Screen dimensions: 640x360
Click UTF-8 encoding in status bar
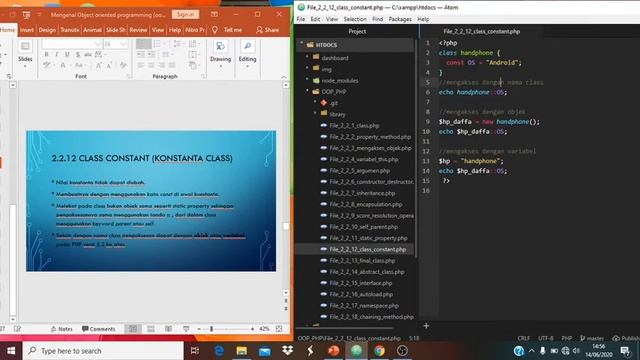click(545, 338)
